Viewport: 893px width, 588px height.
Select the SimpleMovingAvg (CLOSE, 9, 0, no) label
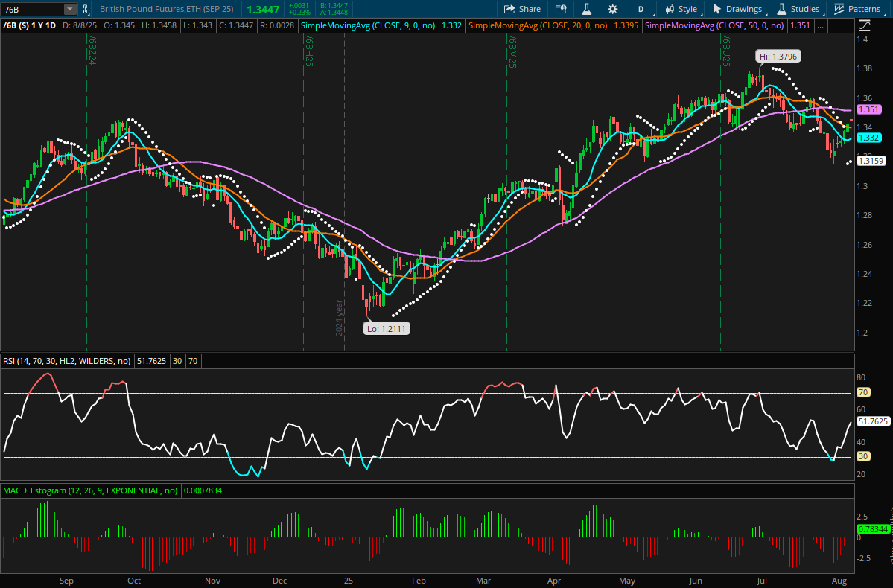click(368, 25)
